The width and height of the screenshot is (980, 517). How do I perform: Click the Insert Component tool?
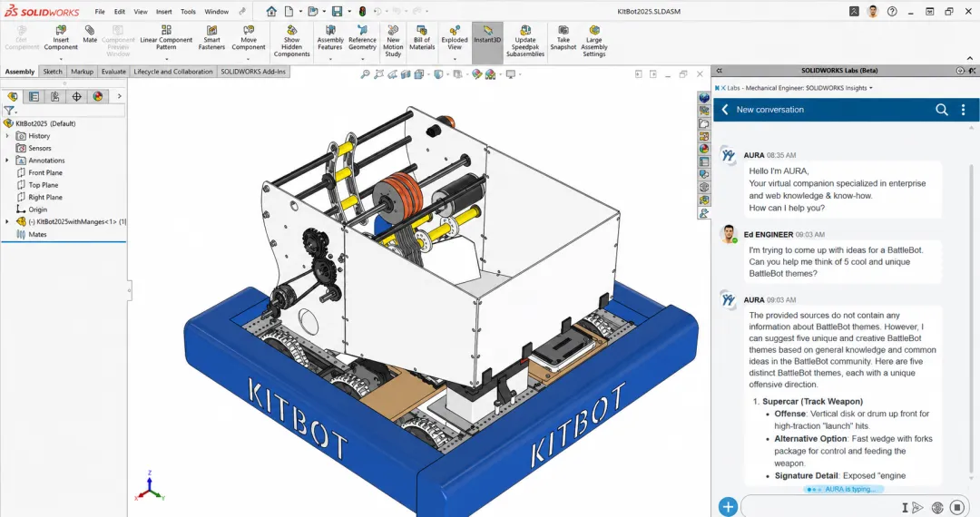[61, 39]
